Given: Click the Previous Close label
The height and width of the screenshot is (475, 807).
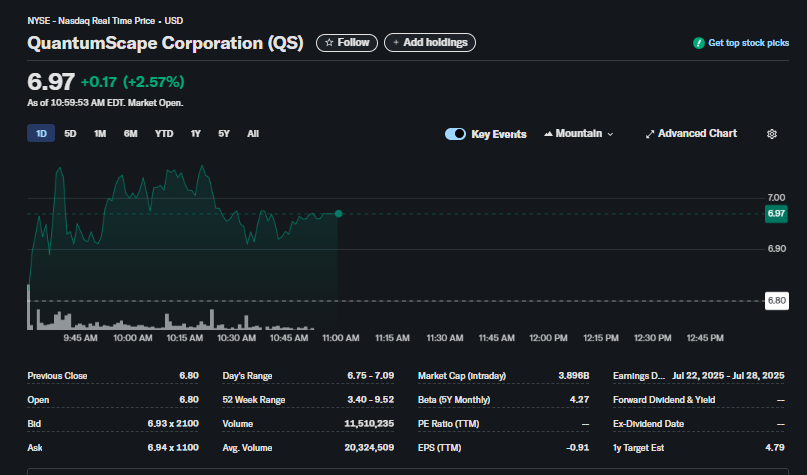Looking at the screenshot, I should (x=57, y=376).
